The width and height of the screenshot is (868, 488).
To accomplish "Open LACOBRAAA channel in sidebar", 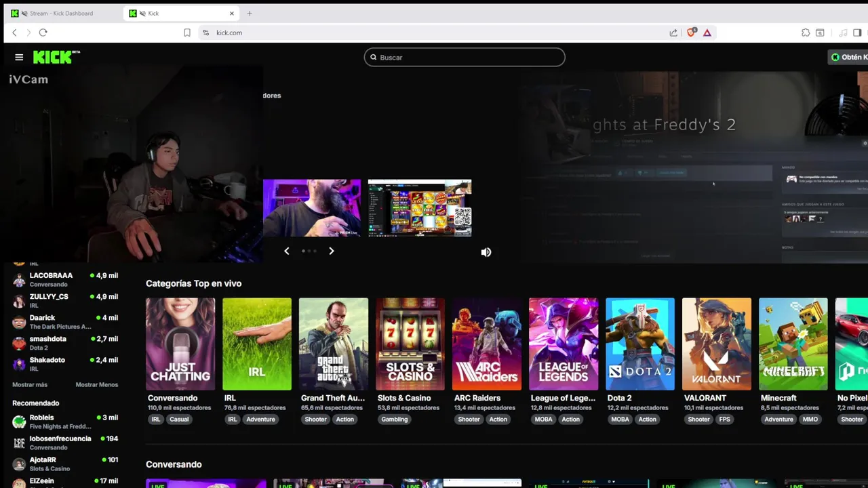I will [65, 279].
